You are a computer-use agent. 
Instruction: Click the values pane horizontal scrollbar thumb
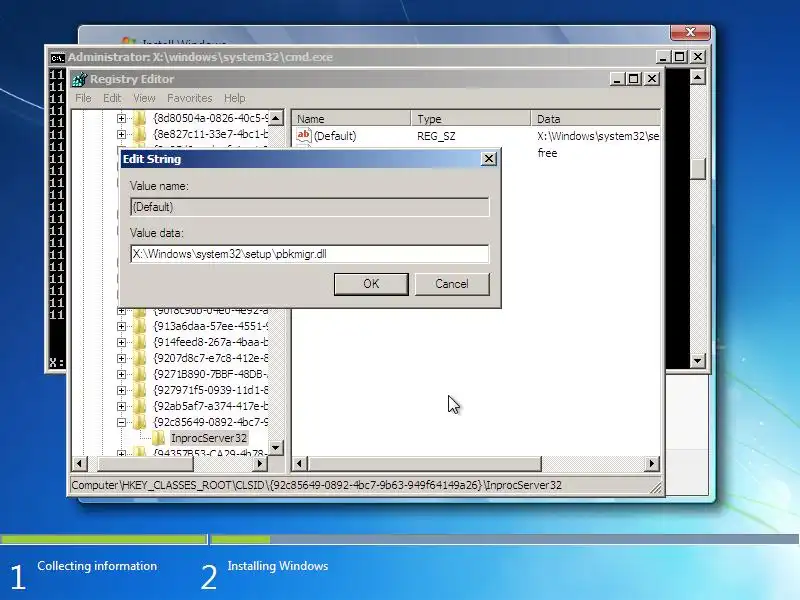[424, 463]
